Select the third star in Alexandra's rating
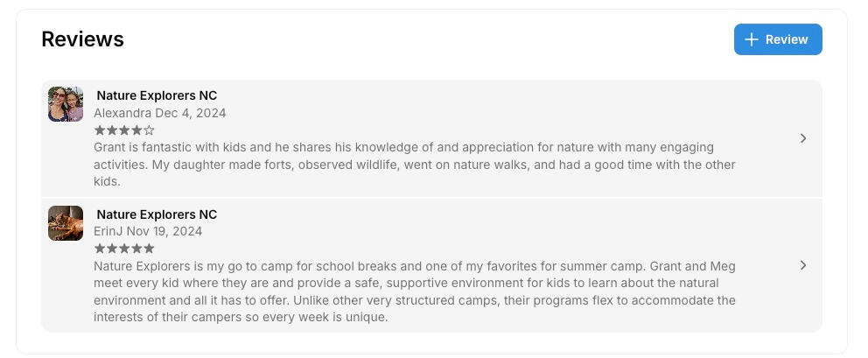The image size is (868, 358). coord(124,130)
